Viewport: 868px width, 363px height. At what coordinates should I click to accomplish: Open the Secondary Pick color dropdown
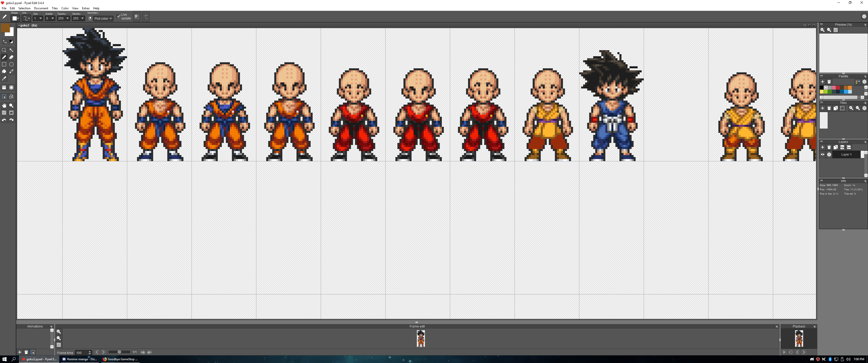point(103,18)
